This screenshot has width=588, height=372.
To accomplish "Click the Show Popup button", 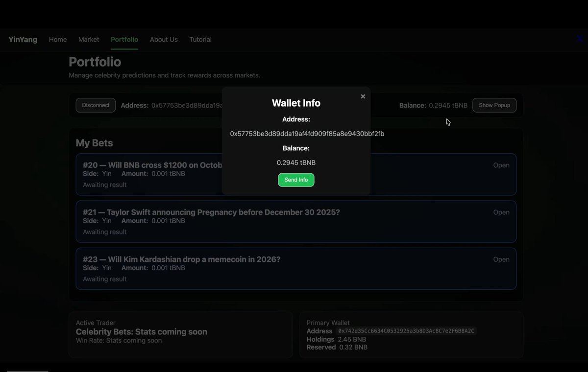I will (x=494, y=105).
